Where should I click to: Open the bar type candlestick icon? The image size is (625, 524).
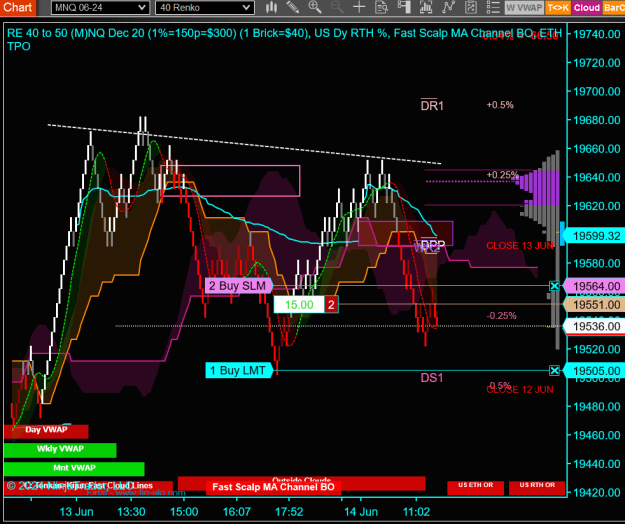(x=271, y=7)
